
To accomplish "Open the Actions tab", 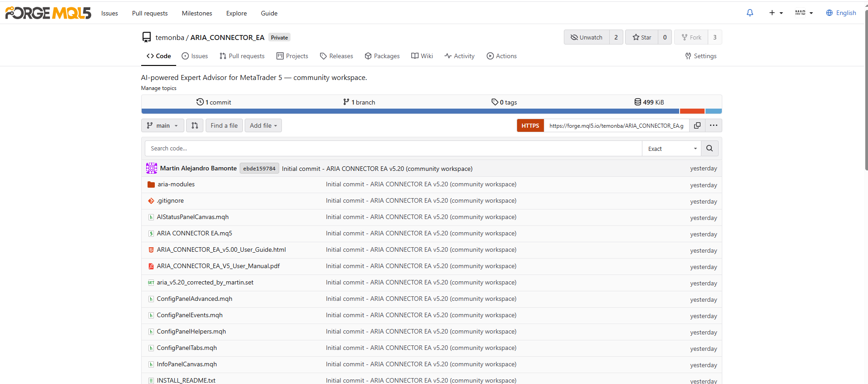I will [502, 56].
